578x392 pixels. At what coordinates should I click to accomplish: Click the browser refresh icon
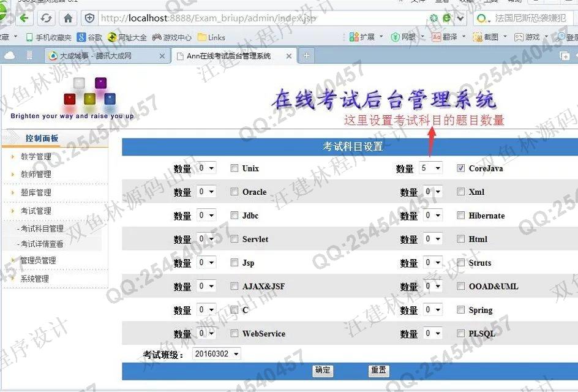coord(46,18)
